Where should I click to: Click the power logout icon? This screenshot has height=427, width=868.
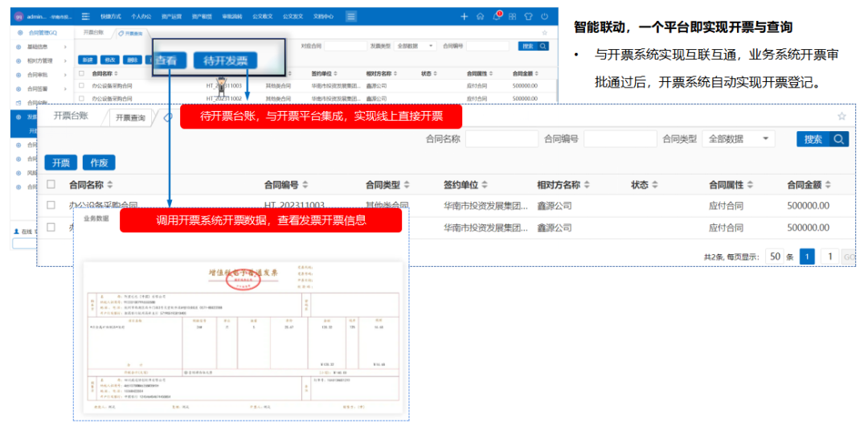(544, 16)
